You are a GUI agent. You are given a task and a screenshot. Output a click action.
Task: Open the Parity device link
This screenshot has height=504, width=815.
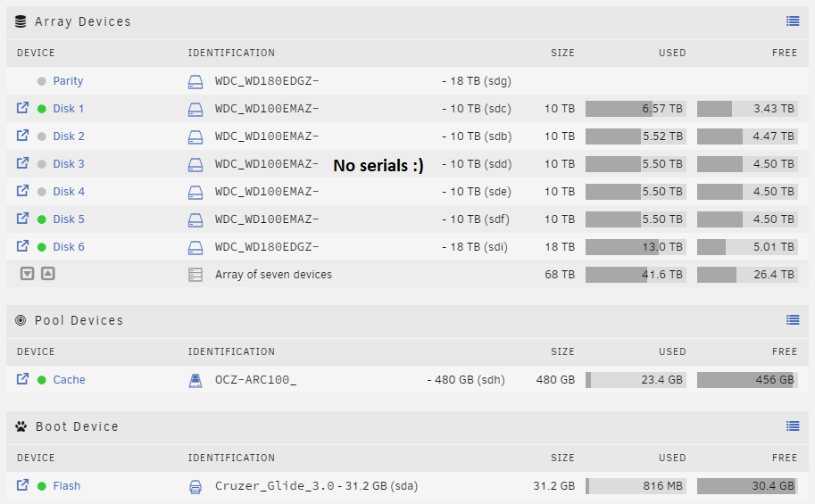click(68, 81)
